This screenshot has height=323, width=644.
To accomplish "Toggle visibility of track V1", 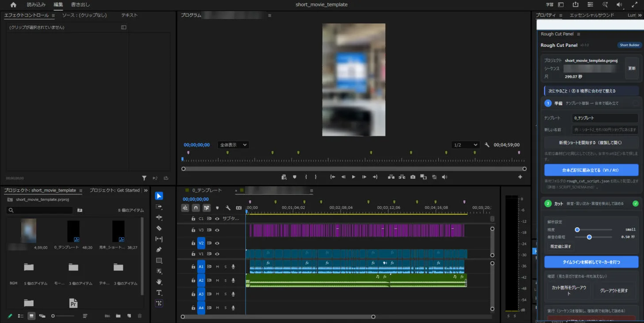I will click(217, 254).
